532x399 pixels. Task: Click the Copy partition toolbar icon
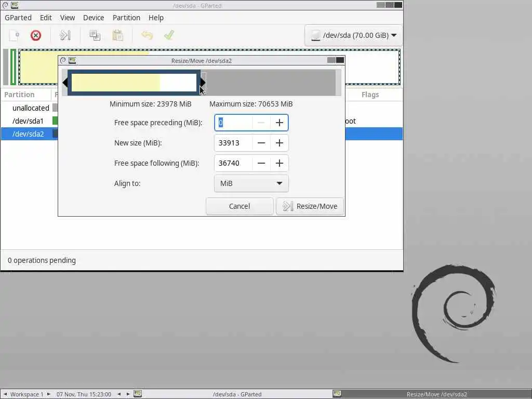click(x=95, y=35)
